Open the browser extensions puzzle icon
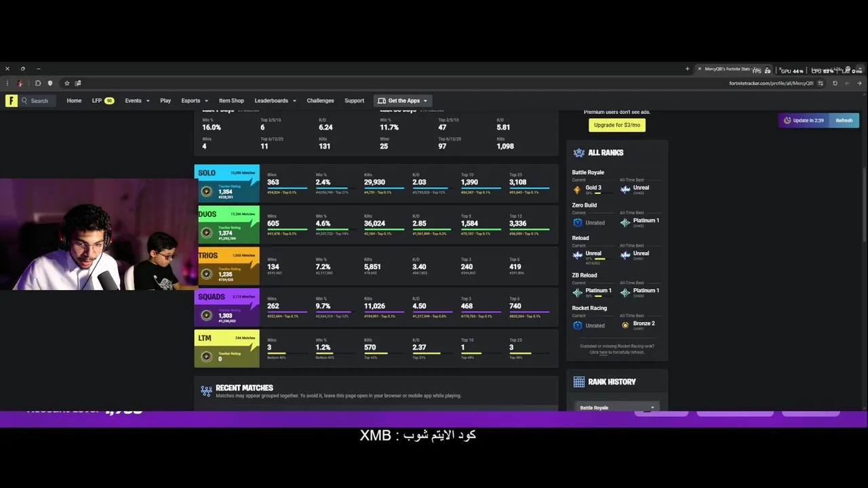The height and width of the screenshot is (488, 868). [x=38, y=83]
